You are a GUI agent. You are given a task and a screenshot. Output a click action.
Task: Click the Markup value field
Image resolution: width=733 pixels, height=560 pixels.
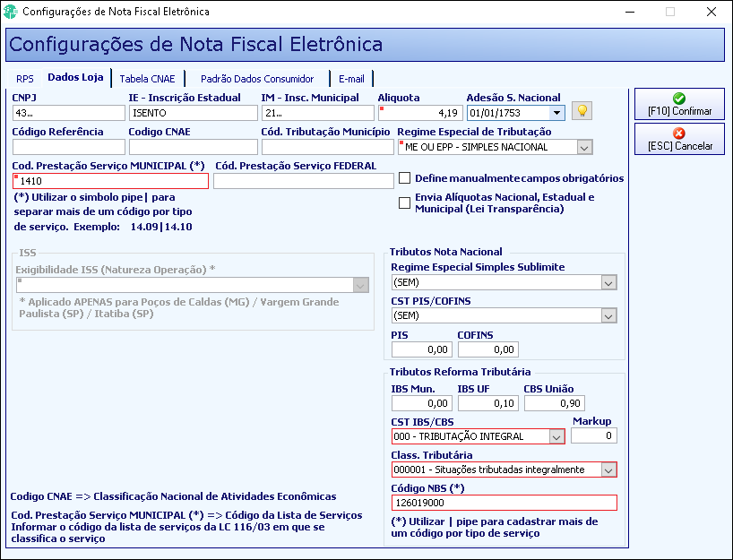pyautogui.click(x=594, y=435)
